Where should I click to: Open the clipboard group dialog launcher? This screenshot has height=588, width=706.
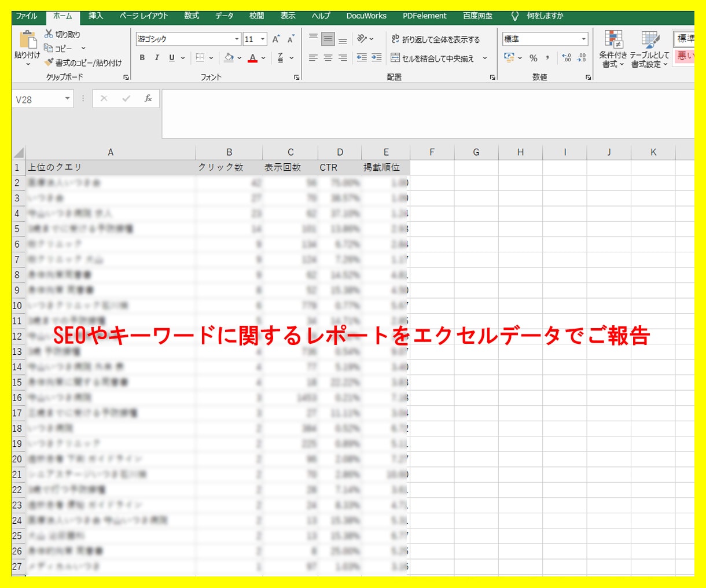coord(126,77)
